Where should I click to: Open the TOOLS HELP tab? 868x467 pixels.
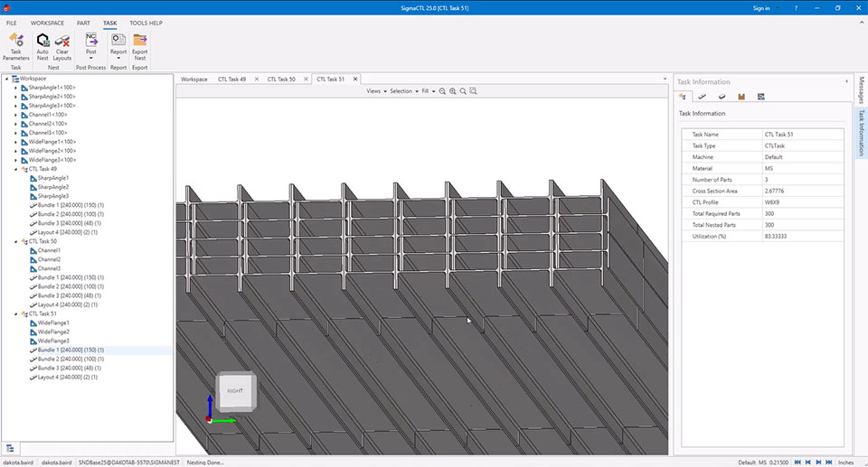pyautogui.click(x=146, y=23)
